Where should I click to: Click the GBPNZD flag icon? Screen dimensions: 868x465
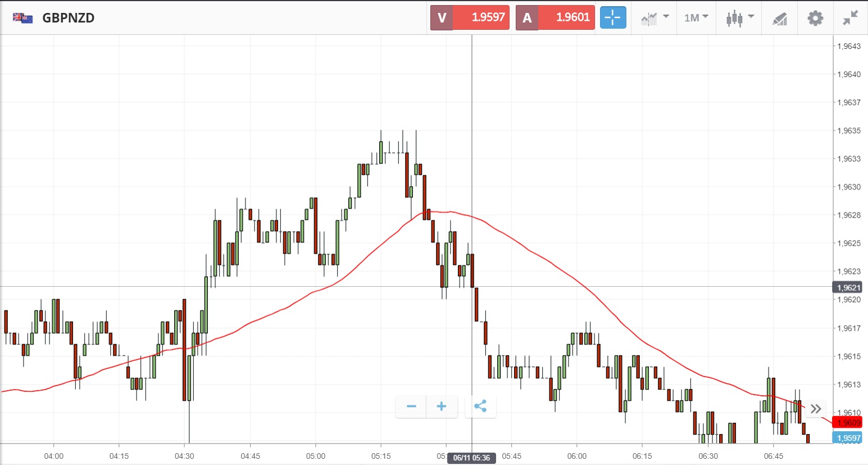[22, 18]
